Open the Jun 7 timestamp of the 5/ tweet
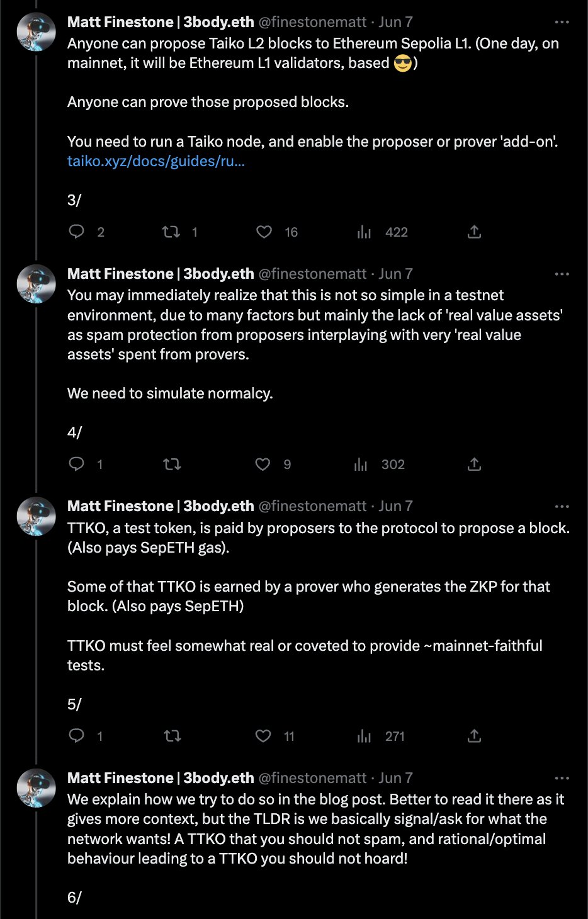This screenshot has width=588, height=919. (x=395, y=506)
